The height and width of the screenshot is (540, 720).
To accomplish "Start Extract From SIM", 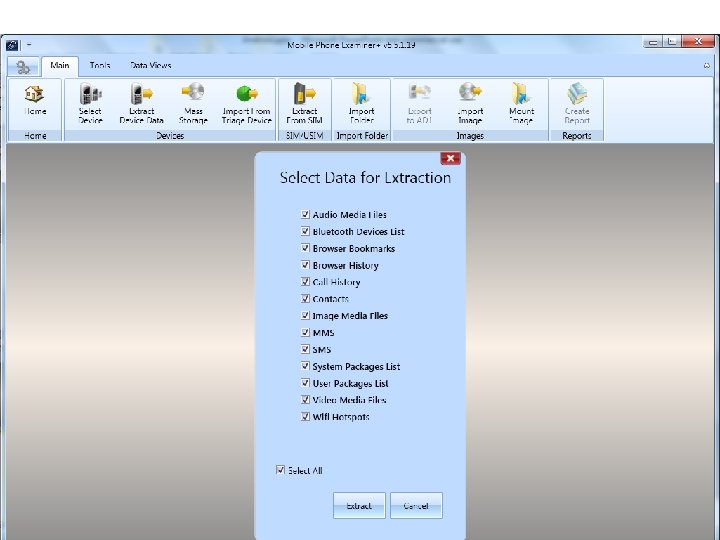I will pyautogui.click(x=304, y=103).
